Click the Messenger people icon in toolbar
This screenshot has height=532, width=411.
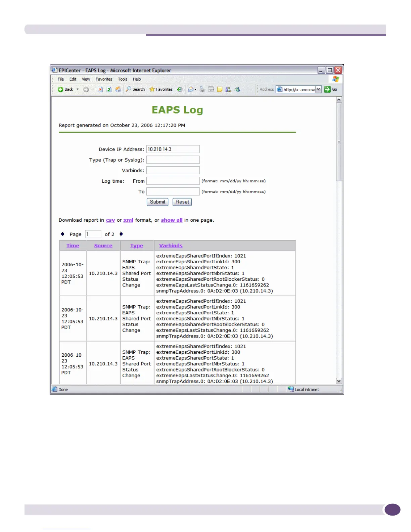[237, 89]
